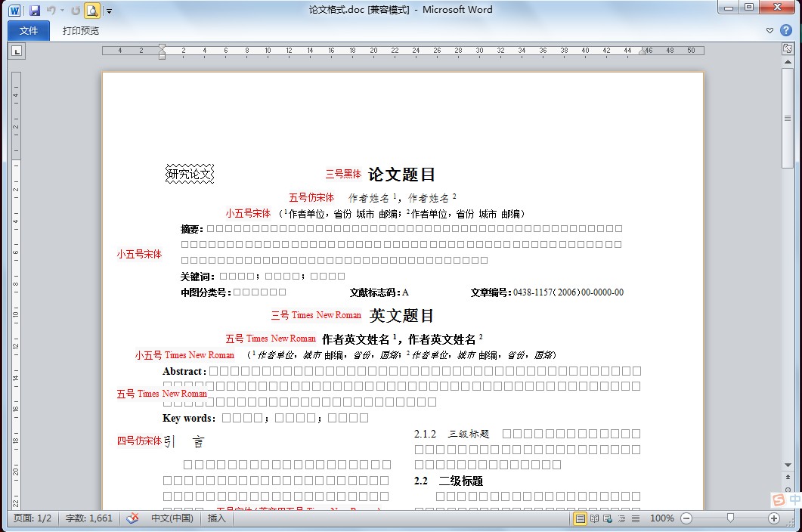802x532 pixels.
Task: Click the 100% zoom level button
Action: 662,518
